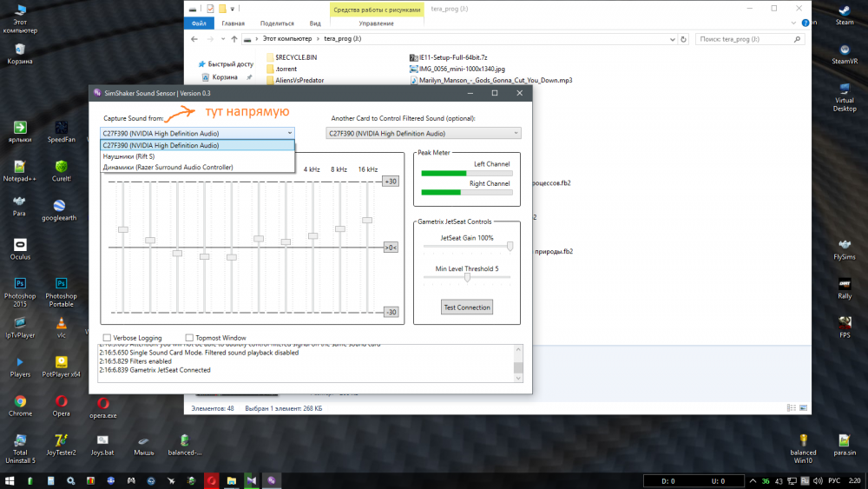
Task: Select IMG_0056_mini-1000x1340.jpg file
Action: (457, 69)
